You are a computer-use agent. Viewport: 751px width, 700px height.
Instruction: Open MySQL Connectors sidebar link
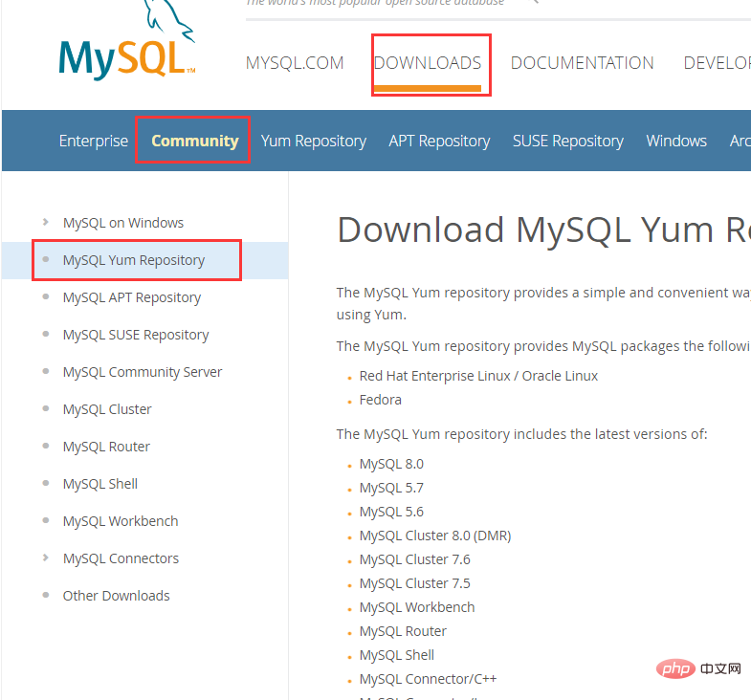(x=121, y=558)
